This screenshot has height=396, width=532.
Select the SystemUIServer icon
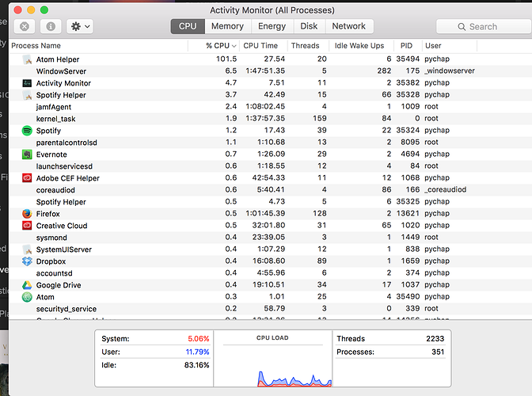pos(27,249)
